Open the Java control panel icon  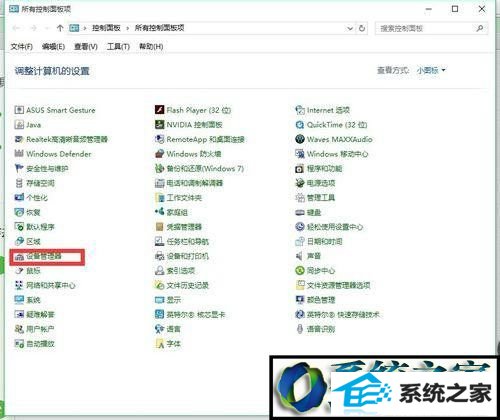(x=19, y=125)
